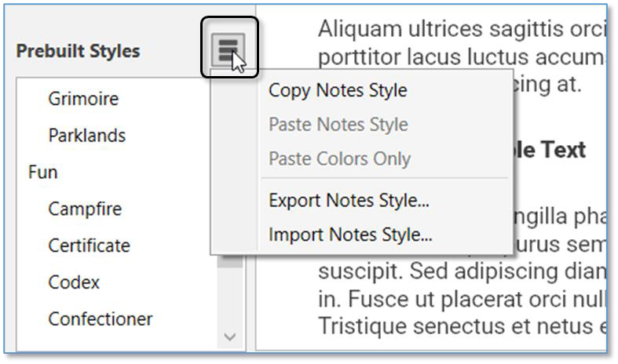Pick the Confectioner style
Screen dimensions: 618x364
pyautogui.click(x=100, y=318)
